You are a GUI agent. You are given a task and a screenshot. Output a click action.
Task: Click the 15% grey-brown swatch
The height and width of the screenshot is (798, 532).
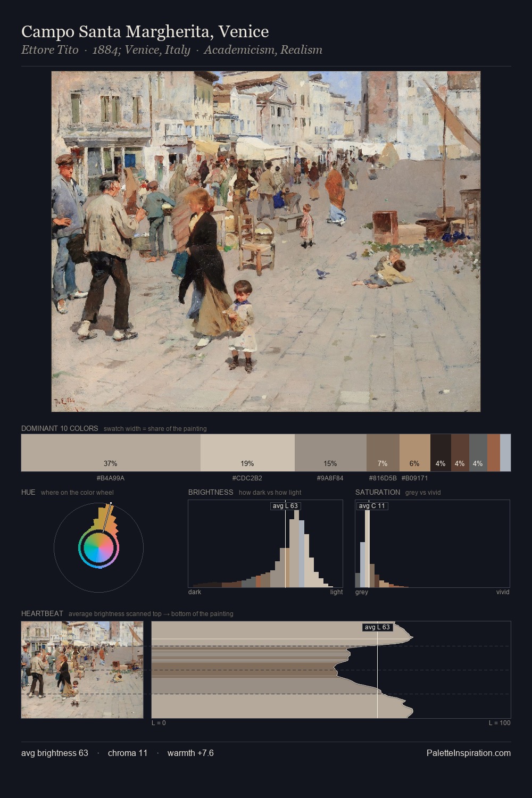[x=330, y=453]
